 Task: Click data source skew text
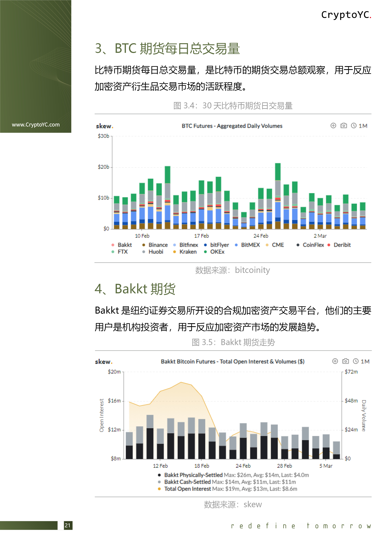pos(233,505)
